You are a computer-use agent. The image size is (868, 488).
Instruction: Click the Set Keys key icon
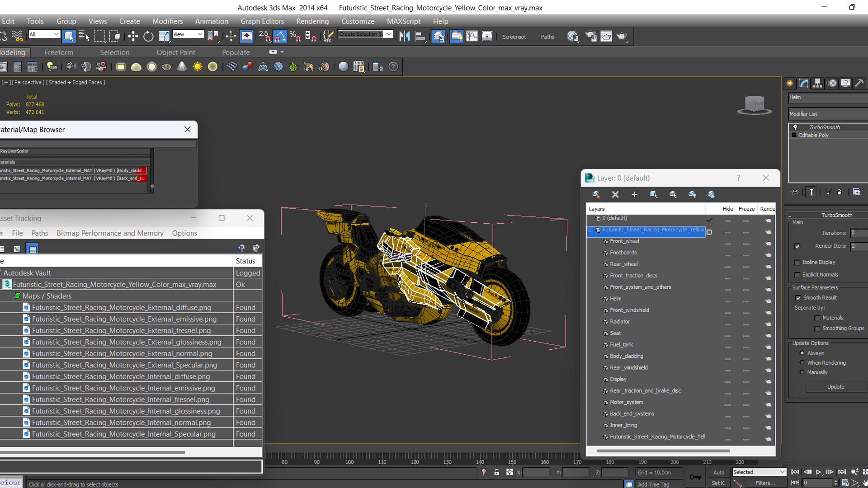pos(695,477)
